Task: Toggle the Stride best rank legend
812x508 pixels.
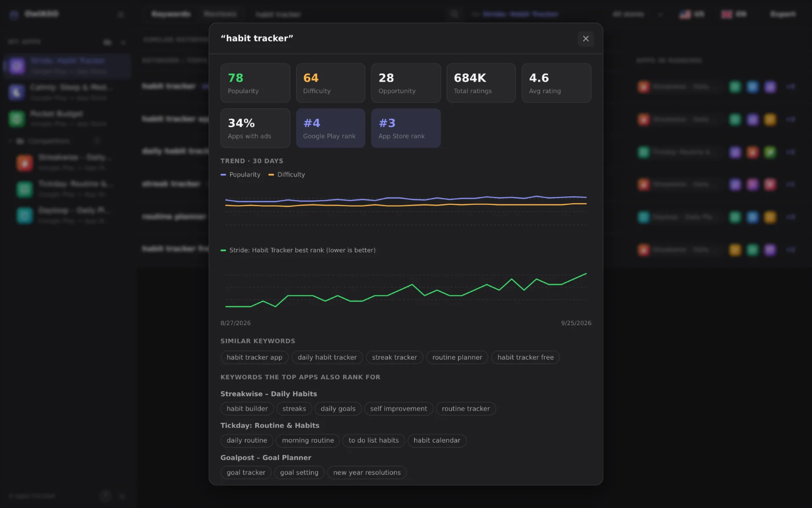Action: (298, 250)
